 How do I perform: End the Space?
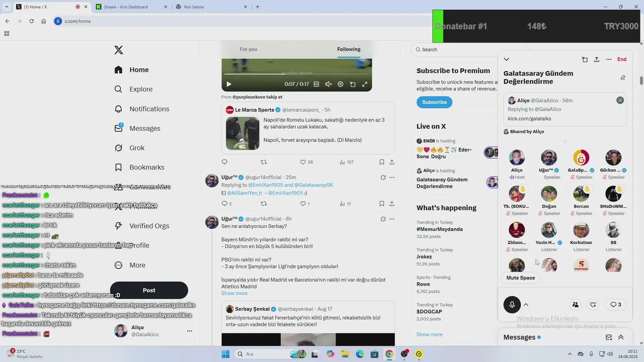622,59
